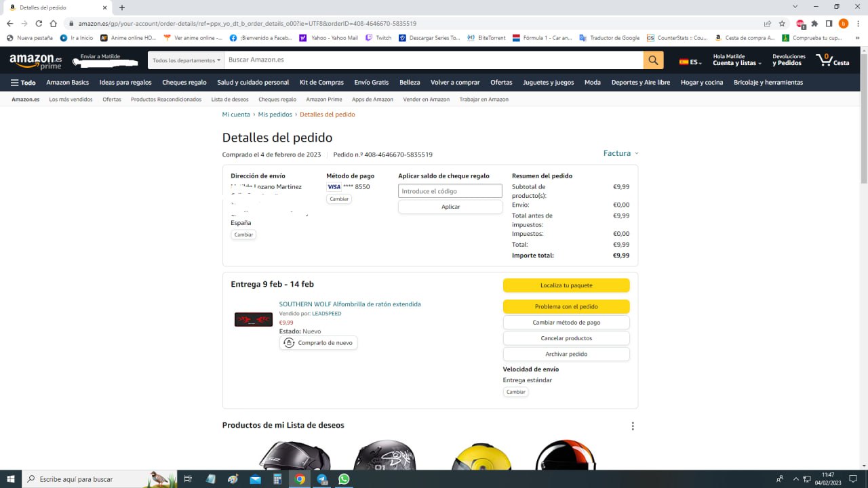Open the Todo hamburger menu
This screenshot has width=868, height=488.
[23, 83]
